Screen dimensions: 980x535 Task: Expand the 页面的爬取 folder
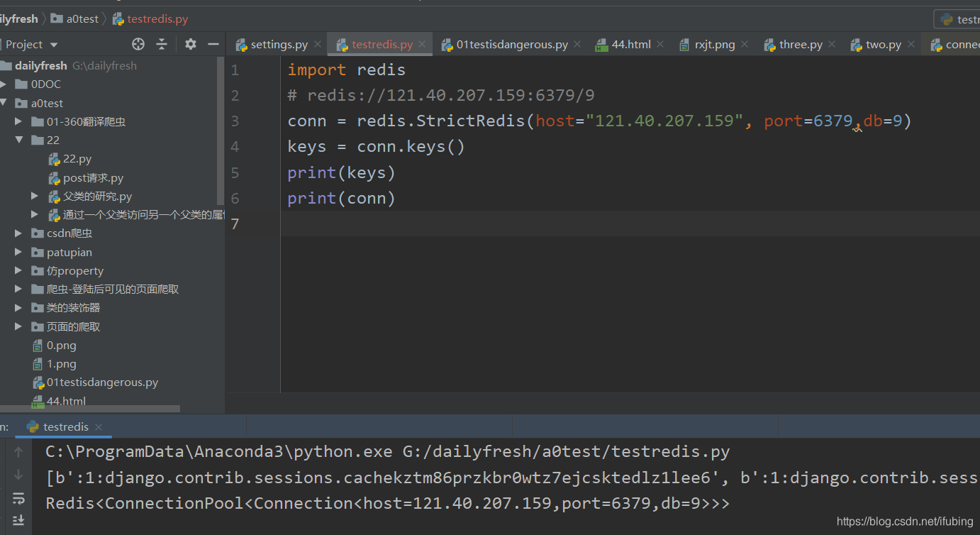pos(18,326)
